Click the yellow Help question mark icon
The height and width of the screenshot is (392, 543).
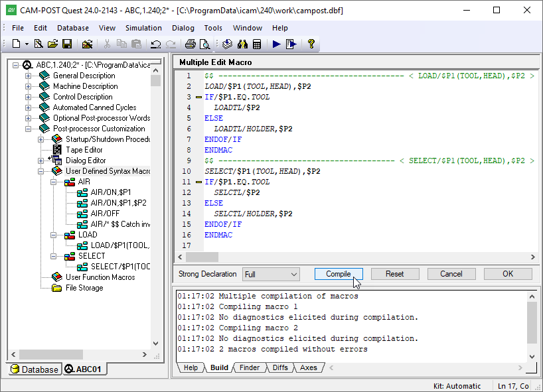pos(311,44)
